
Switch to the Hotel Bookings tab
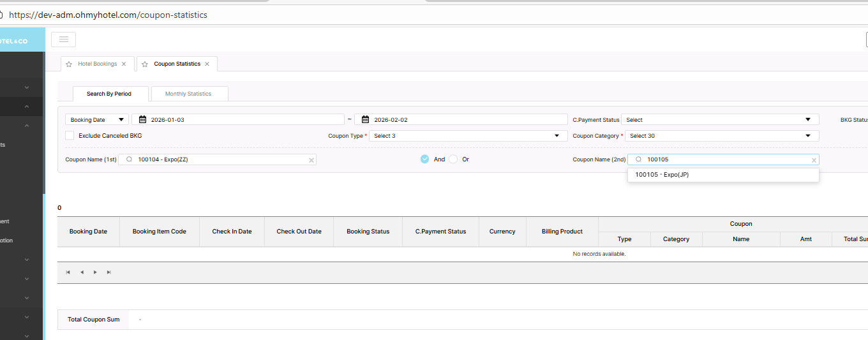97,64
